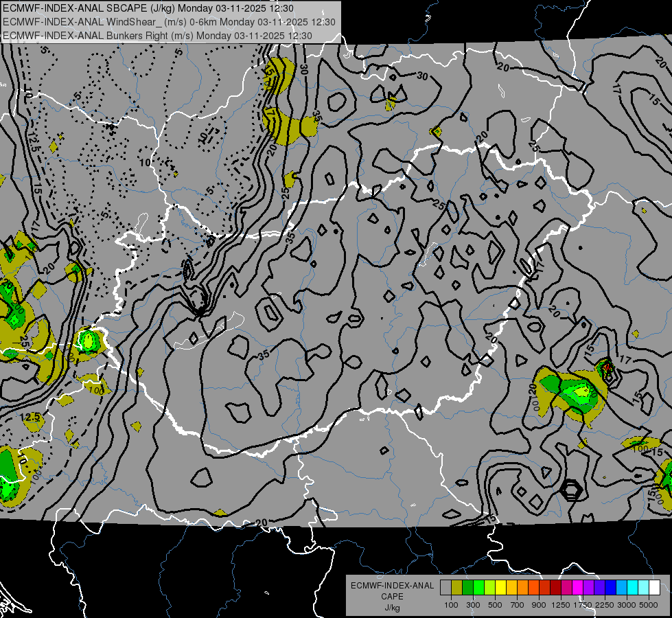Click the CAPE label in the legend
This screenshot has height=618, width=672.
coord(392,596)
